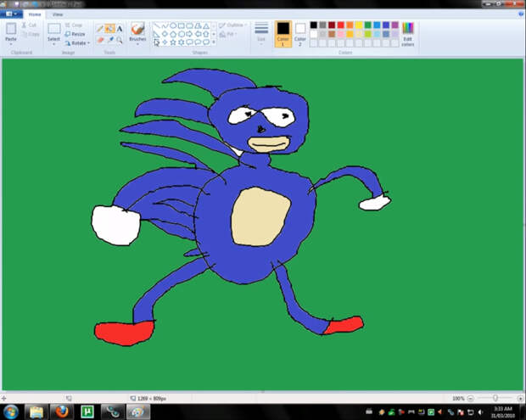Choose the Line shape
The height and width of the screenshot is (420, 526).
[157, 25]
